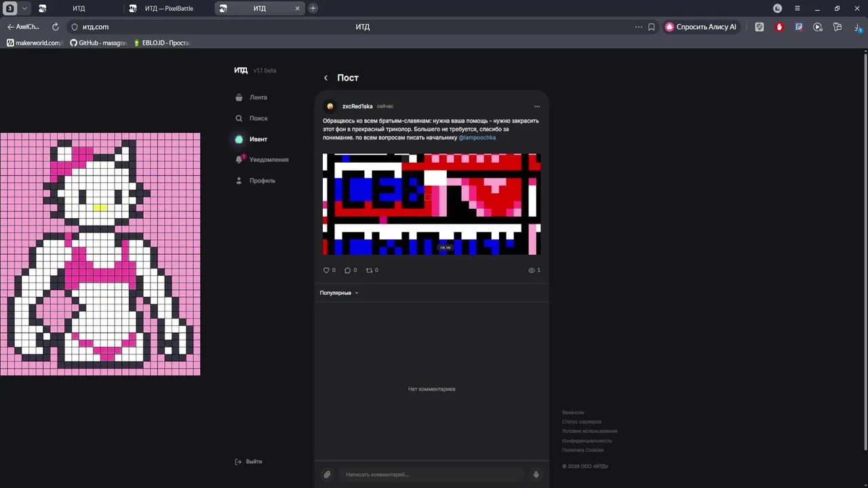Open the gray shield extension icon
Image resolution: width=868 pixels, height=488 pixels.
759,27
